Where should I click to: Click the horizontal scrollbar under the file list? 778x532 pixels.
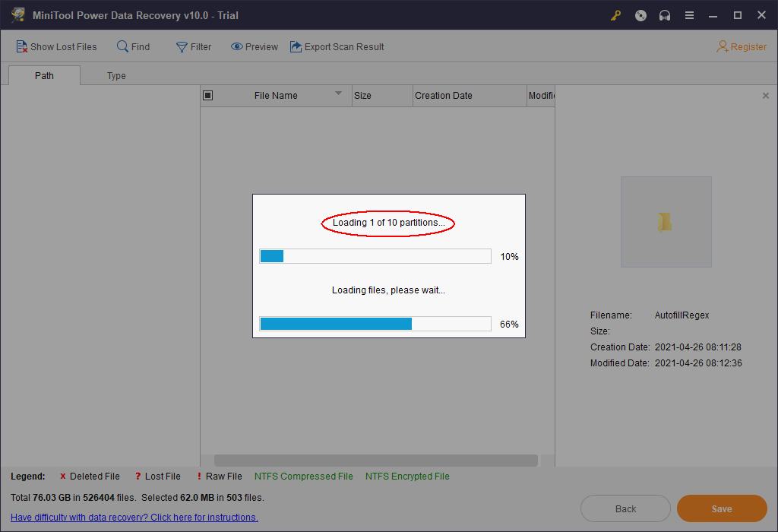[375, 460]
